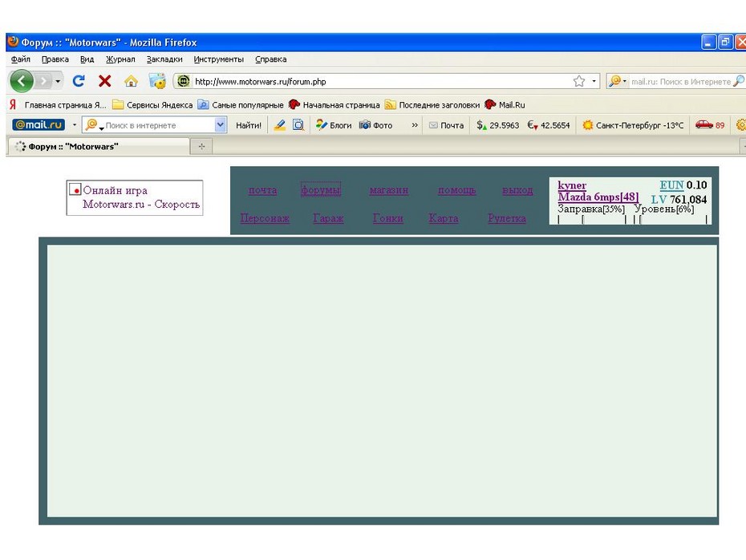Open the Гонки link

[387, 218]
